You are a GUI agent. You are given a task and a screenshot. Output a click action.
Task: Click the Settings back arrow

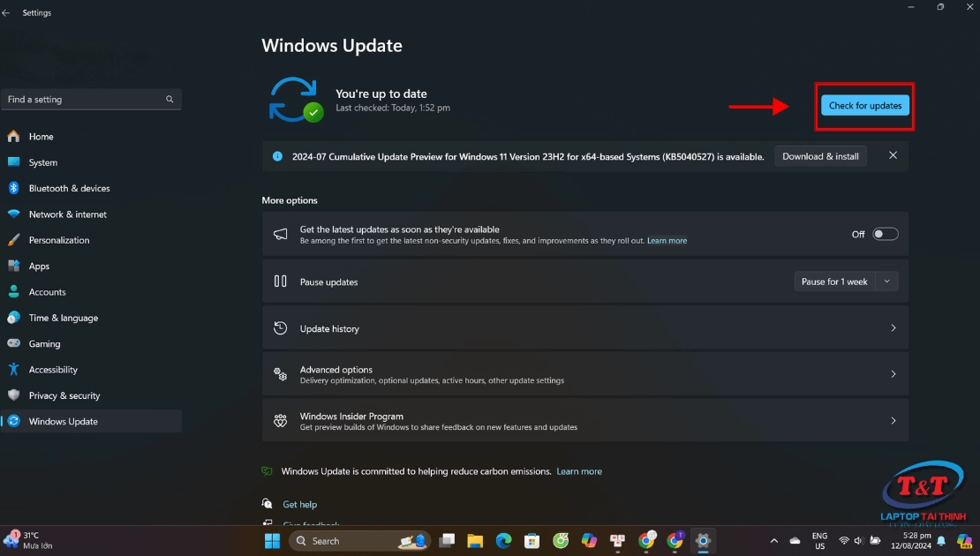click(6, 12)
